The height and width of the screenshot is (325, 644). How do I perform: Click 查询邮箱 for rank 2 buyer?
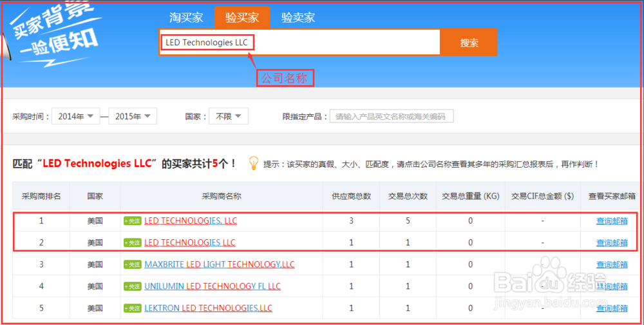(x=612, y=242)
